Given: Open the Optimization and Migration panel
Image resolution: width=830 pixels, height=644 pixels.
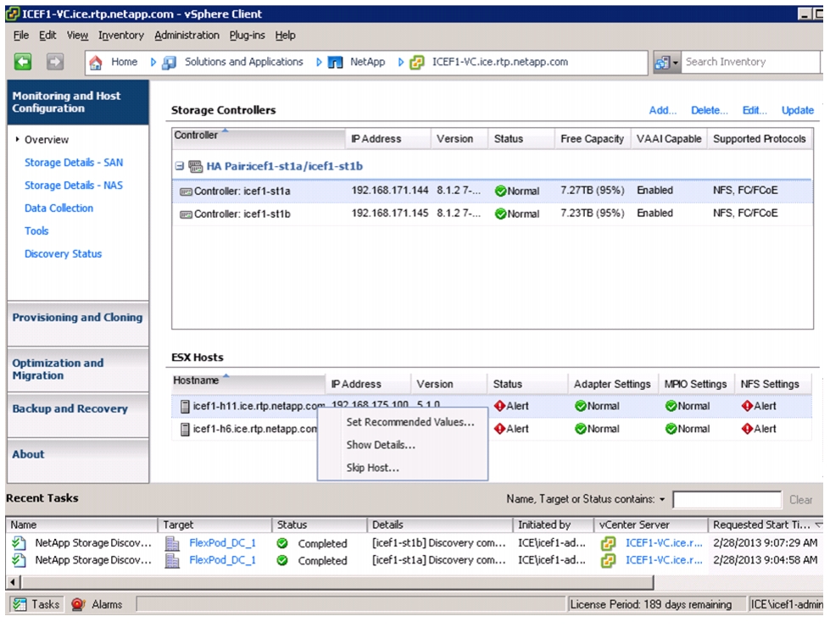Looking at the screenshot, I should tap(78, 369).
